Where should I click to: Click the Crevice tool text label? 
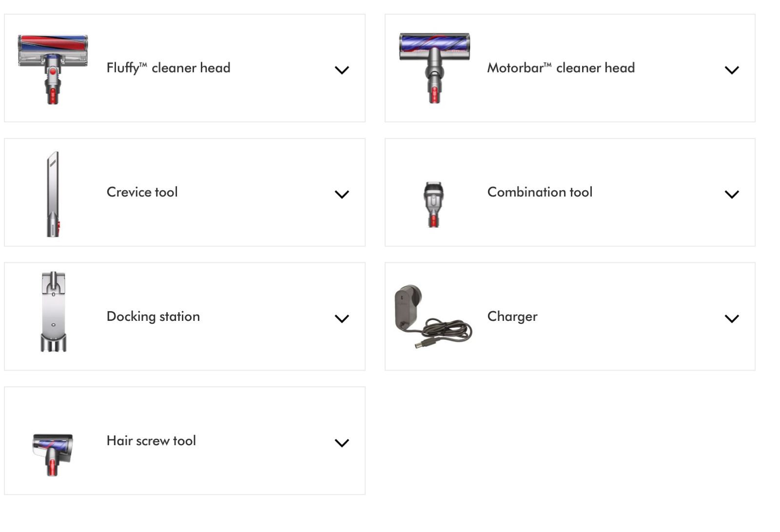[142, 192]
